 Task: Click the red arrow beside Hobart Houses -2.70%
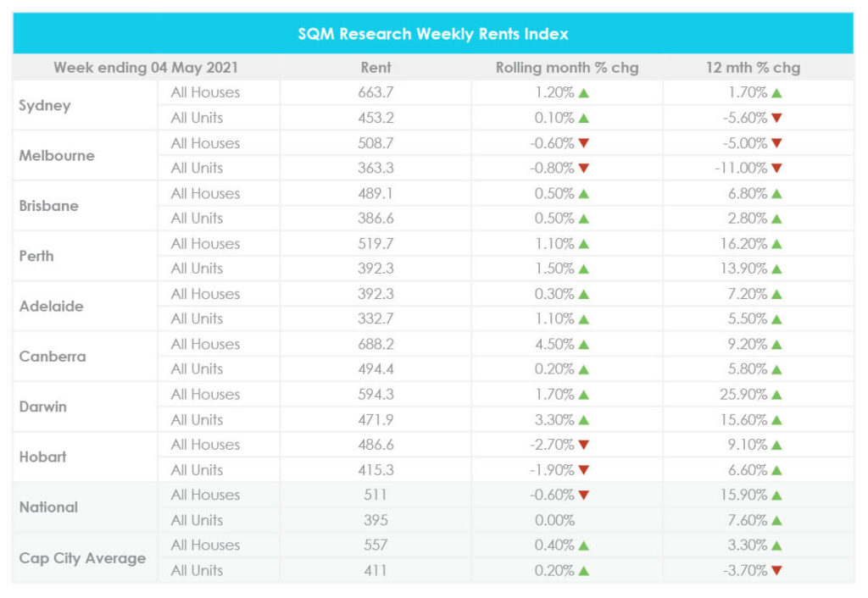click(x=583, y=446)
